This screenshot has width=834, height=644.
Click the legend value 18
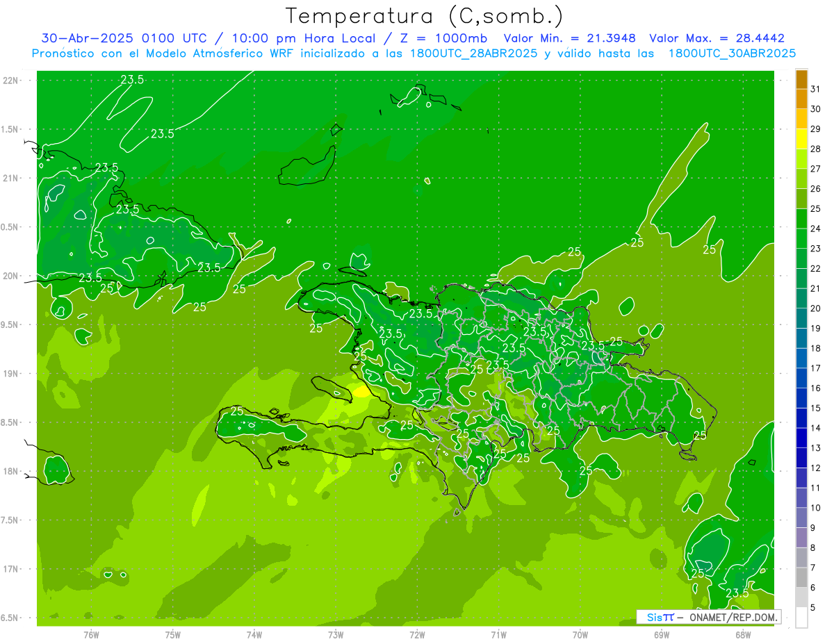(x=815, y=348)
